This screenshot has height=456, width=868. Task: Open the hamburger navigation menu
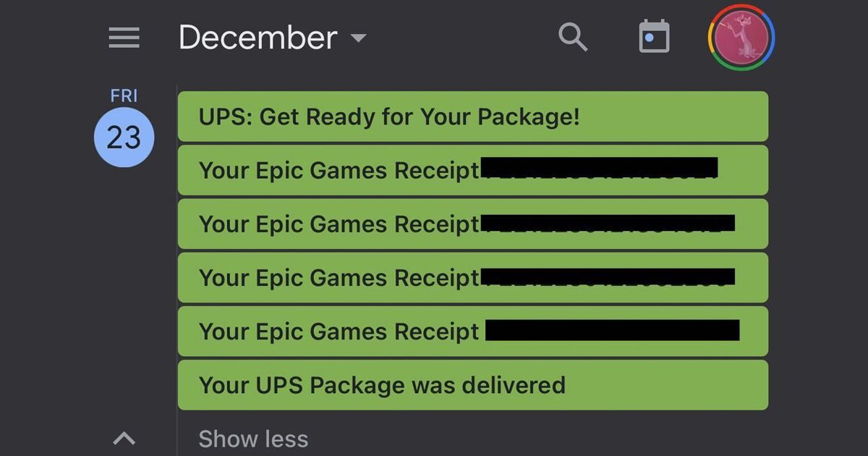click(x=124, y=38)
